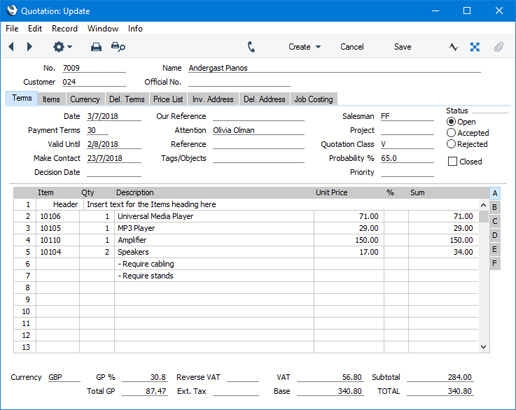Image resolution: width=516 pixels, height=410 pixels.
Task: Click the phone call icon
Action: pyautogui.click(x=251, y=47)
